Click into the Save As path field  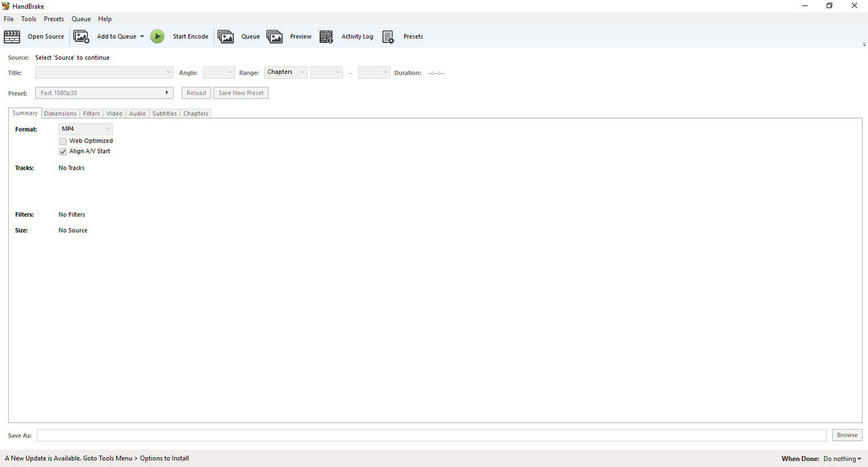(431, 435)
